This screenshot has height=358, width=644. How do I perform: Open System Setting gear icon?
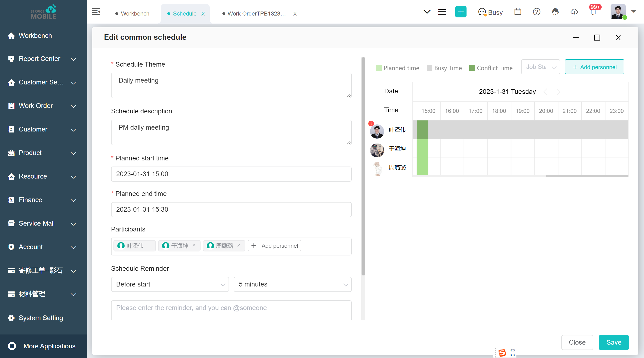[x=11, y=318]
